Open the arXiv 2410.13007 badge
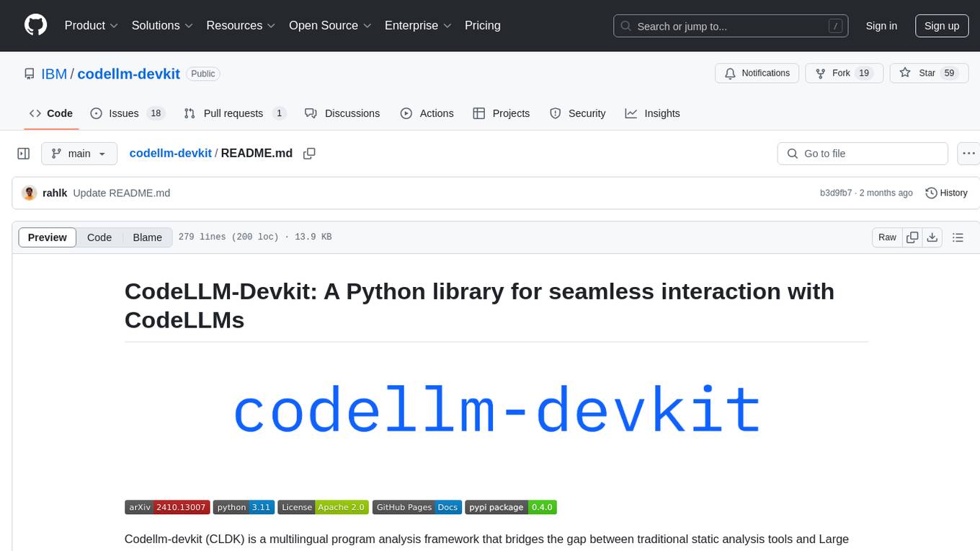 (x=167, y=507)
